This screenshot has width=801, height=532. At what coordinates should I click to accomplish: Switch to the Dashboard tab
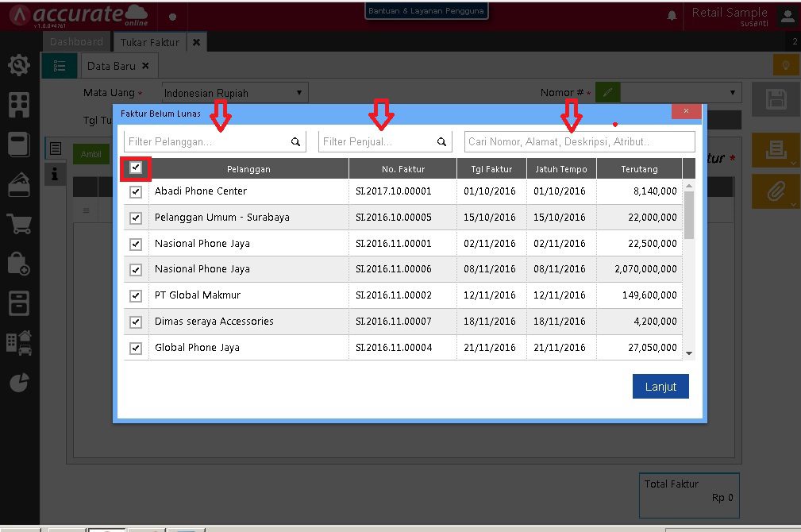coord(76,42)
